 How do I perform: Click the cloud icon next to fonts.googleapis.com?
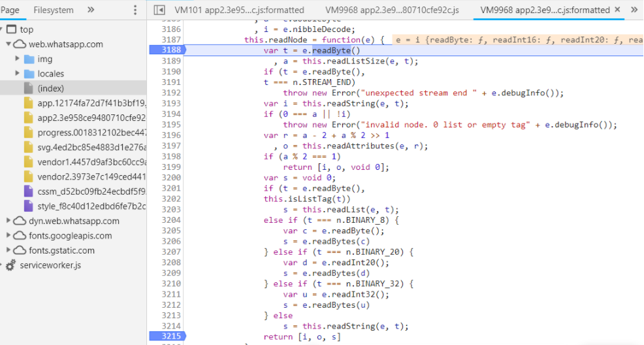[20, 236]
